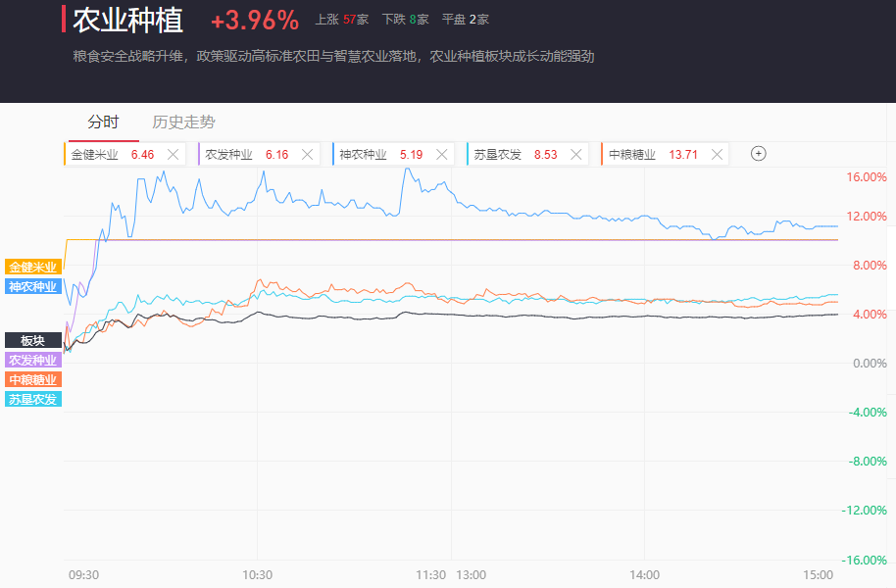Remove 金健米业 from the comparison chips
896x588 pixels.
tap(174, 154)
